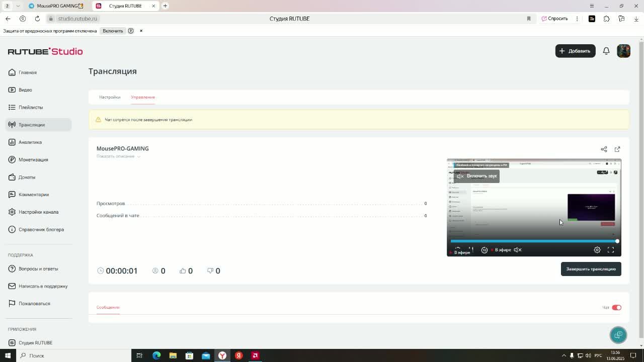Open Вопросы и ответы support page
The height and width of the screenshot is (362, 644).
point(38,268)
